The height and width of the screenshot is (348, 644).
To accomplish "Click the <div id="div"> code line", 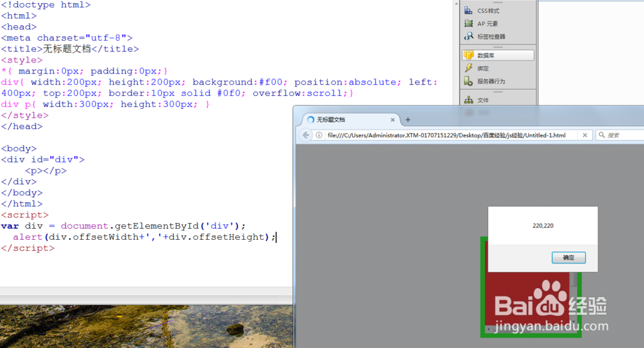I will click(43, 159).
